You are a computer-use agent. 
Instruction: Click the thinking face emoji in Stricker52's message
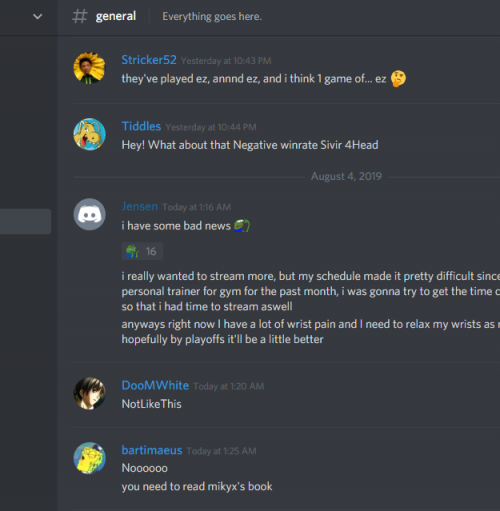[x=398, y=79]
